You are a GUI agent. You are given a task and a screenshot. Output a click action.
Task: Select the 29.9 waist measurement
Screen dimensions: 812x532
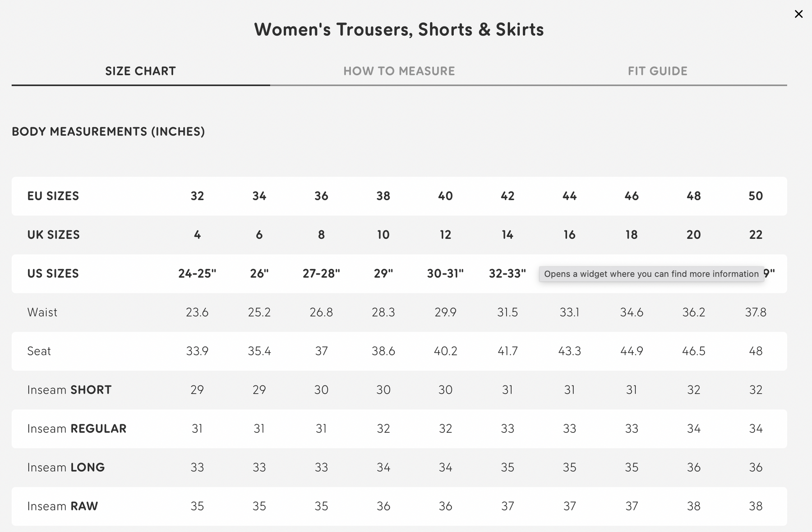(445, 312)
